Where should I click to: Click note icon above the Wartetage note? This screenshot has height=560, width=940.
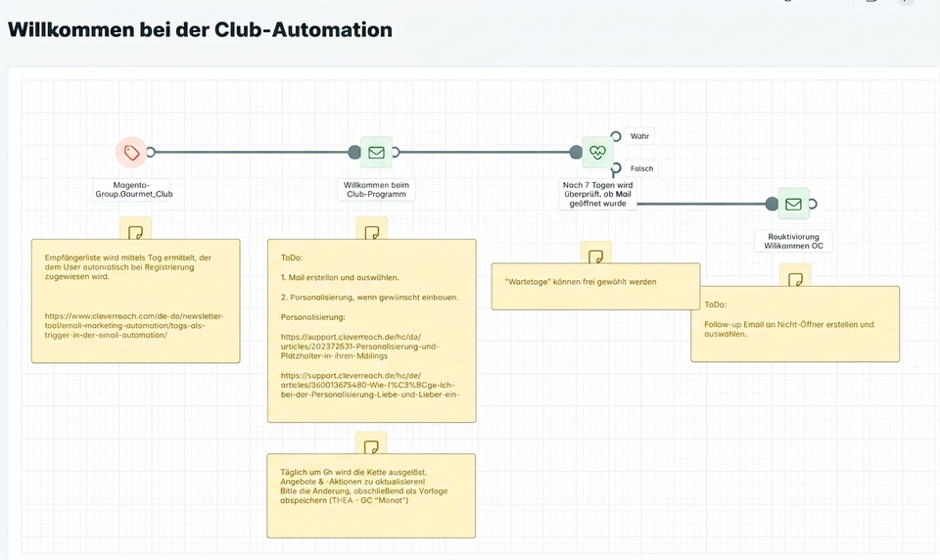pos(596,255)
